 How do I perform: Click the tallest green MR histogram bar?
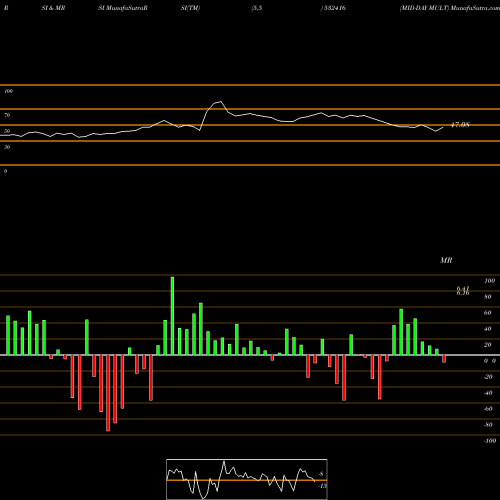172,316
